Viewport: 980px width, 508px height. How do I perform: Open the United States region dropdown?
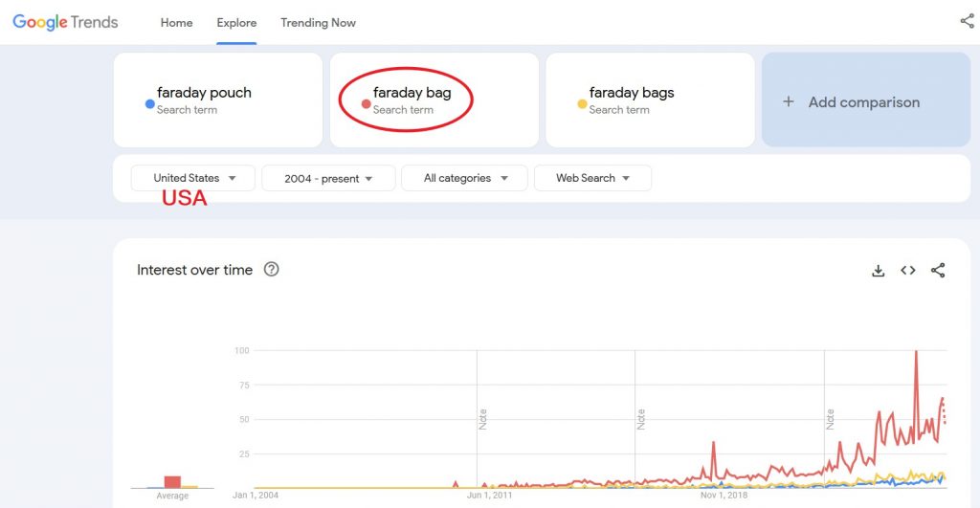tap(193, 178)
